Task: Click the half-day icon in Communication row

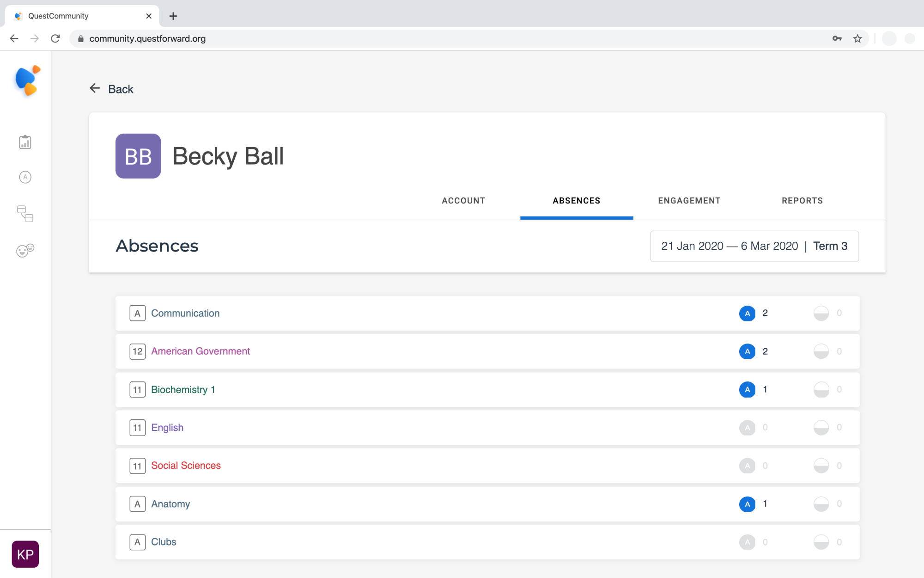Action: [x=821, y=313]
